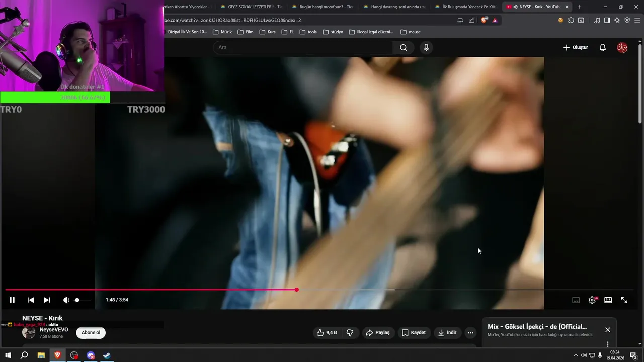Viewport: 644px width, 362px height.
Task: Open Brave Shields lion icon
Action: [484, 20]
